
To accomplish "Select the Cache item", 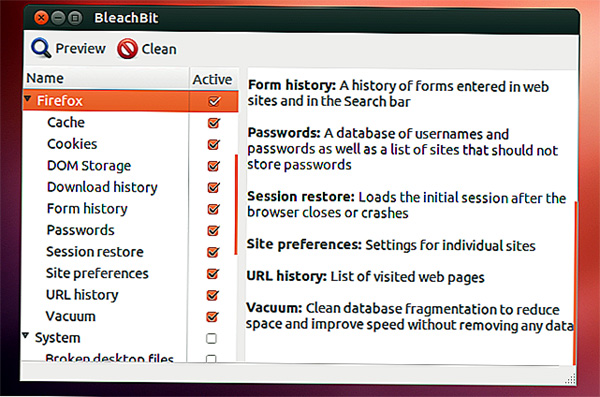I will 66,122.
